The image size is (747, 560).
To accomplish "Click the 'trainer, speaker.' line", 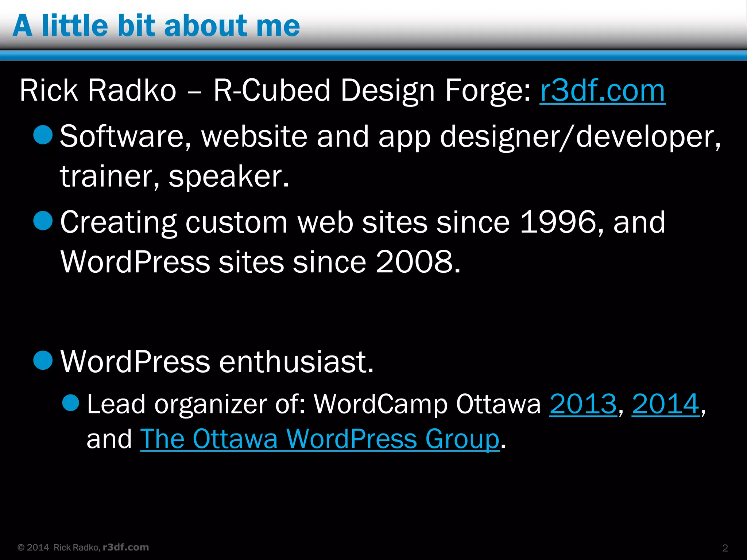I will (175, 176).
